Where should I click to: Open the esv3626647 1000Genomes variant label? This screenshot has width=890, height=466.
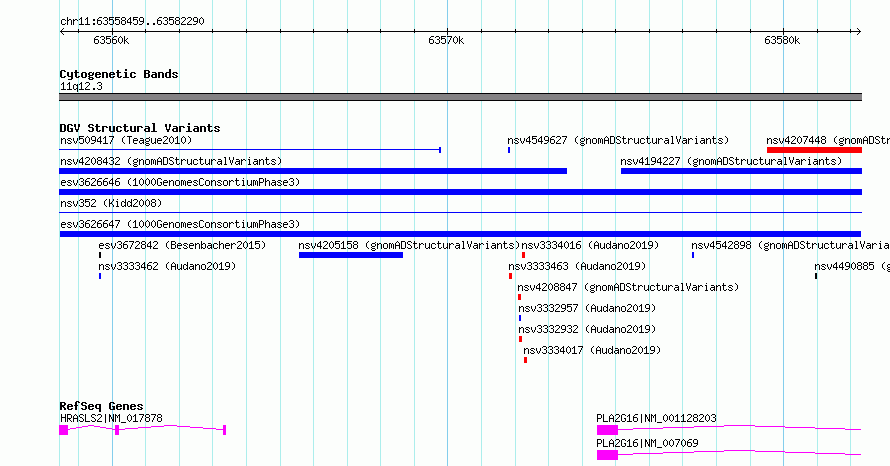coord(180,224)
